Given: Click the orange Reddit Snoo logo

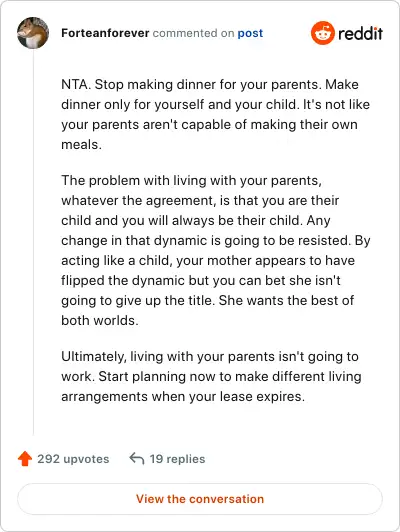Looking at the screenshot, I should tap(323, 33).
